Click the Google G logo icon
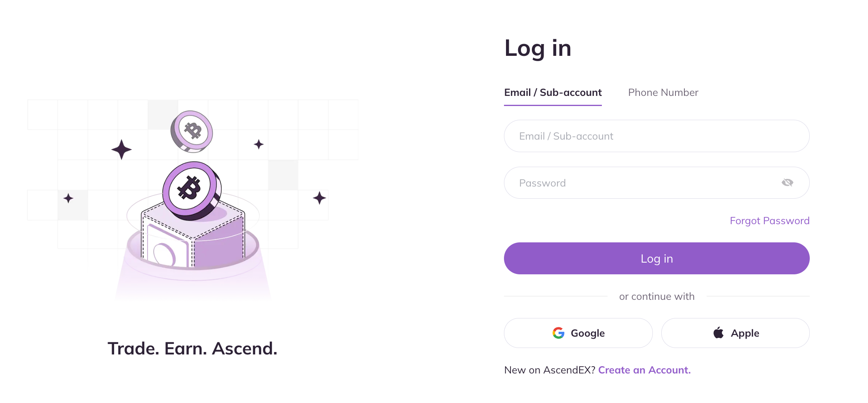The image size is (868, 403). (x=559, y=333)
